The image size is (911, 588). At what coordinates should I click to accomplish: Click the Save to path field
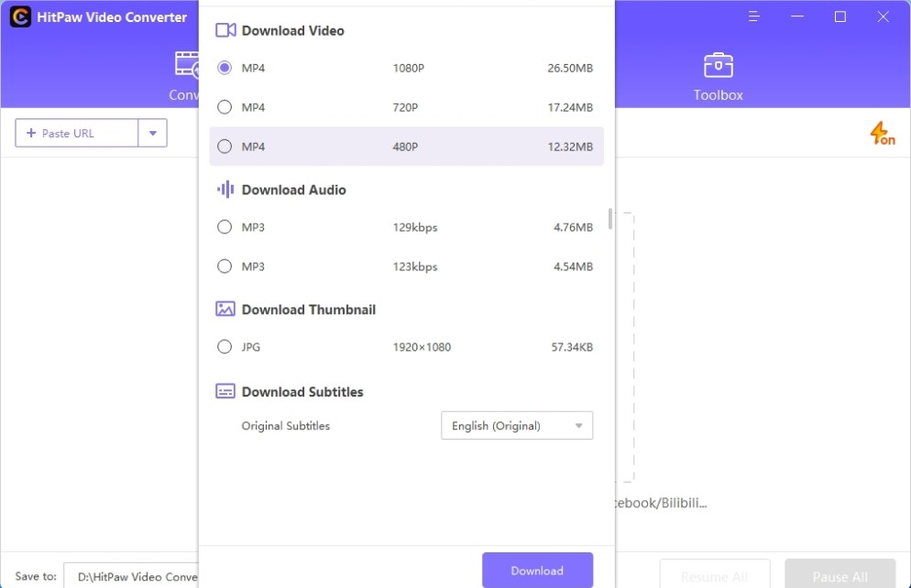point(131,575)
